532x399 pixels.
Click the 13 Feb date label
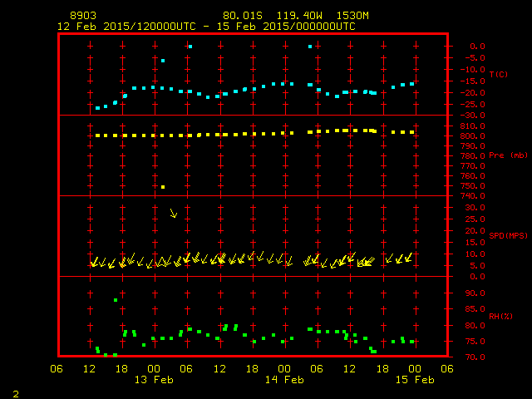[154, 380]
